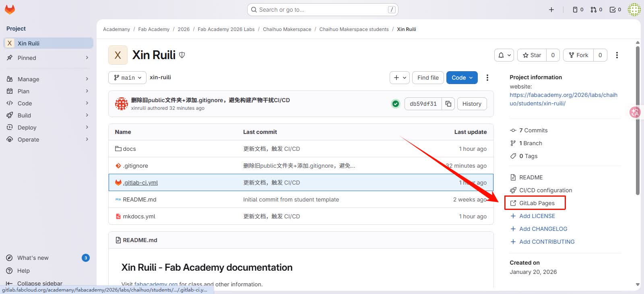View the 7 Commits
Screen dimensions: 644x294
[533, 130]
